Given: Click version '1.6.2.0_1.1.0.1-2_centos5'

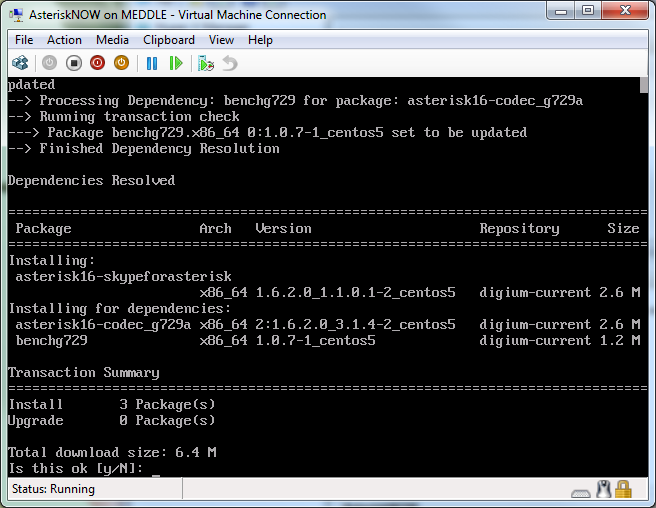Looking at the screenshot, I should 355,292.
